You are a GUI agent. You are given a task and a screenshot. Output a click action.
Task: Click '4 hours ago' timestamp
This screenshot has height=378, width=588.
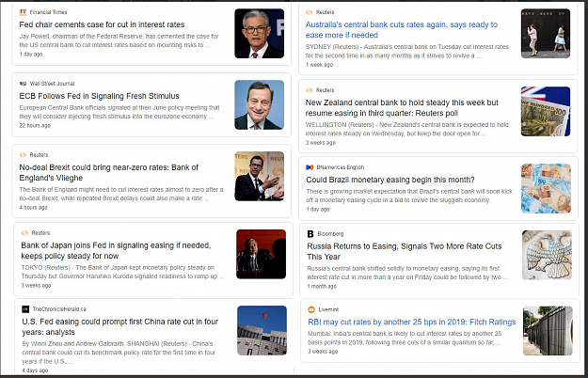(x=33, y=207)
